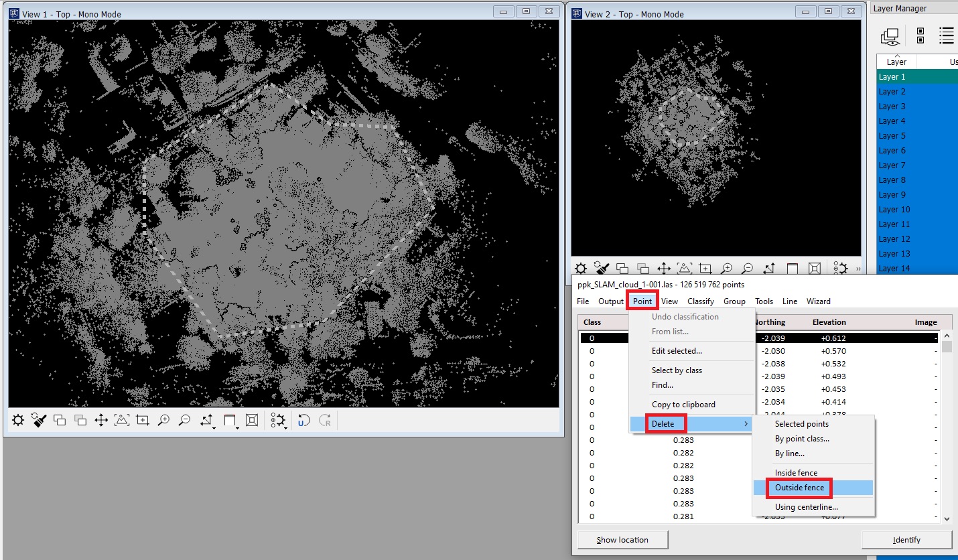958x560 pixels.
Task: Expand the Delete submenu in the Point menu
Action: click(665, 423)
